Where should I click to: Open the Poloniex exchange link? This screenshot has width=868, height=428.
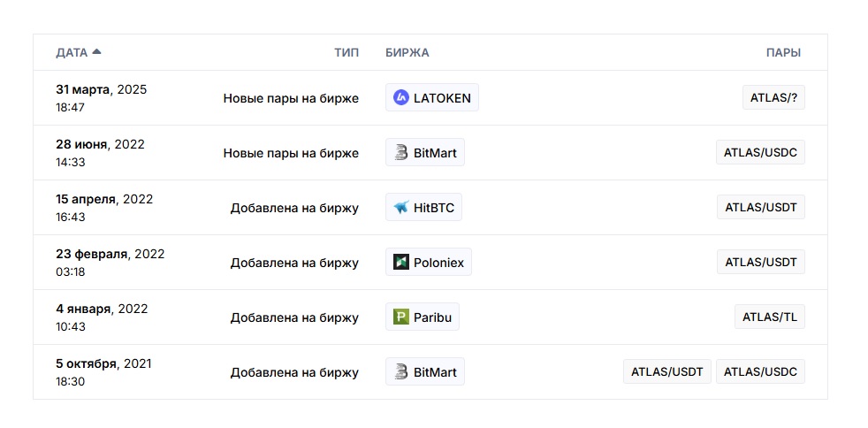(x=429, y=262)
